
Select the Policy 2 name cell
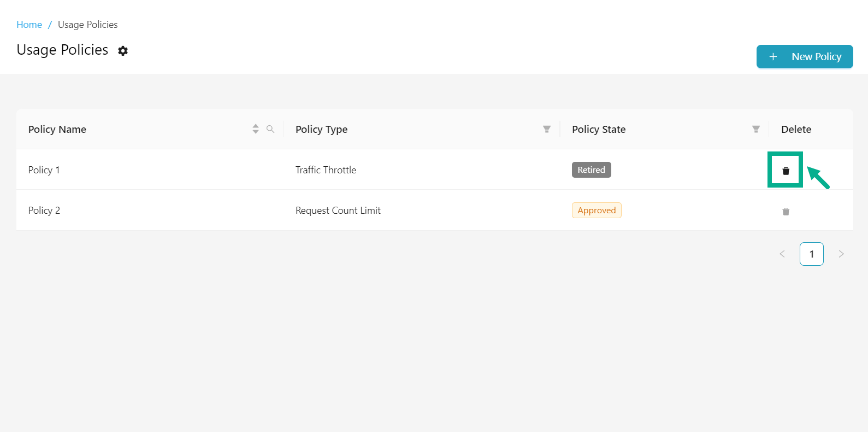[x=44, y=211]
